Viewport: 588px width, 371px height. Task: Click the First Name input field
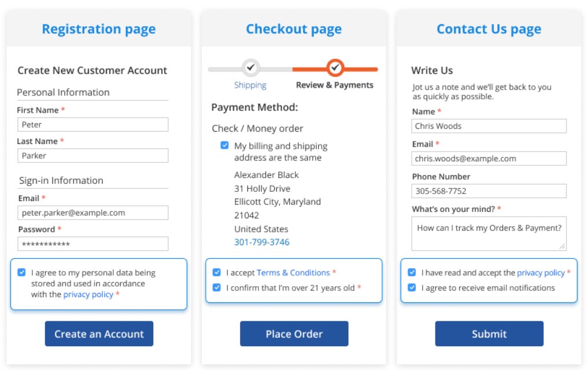coord(93,124)
